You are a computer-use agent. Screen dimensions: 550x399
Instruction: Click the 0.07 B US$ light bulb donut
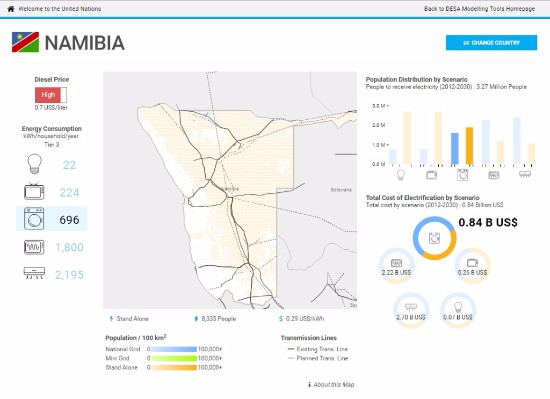pos(458,311)
